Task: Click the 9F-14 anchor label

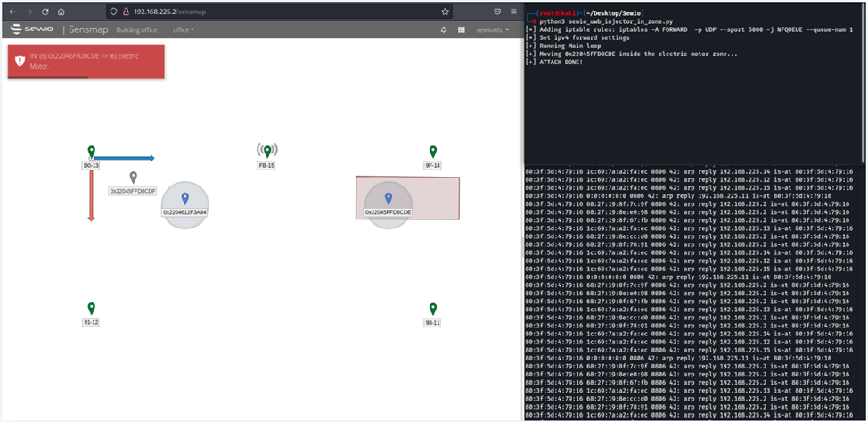Action: click(433, 165)
